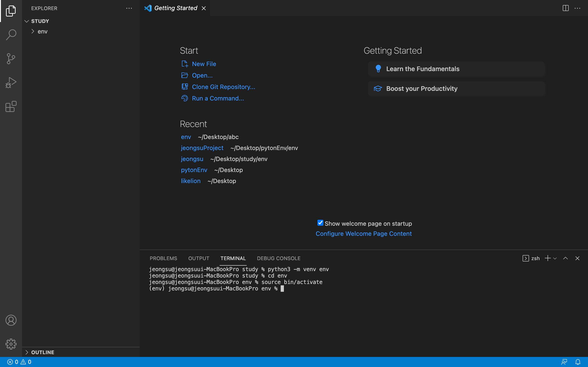Maximize the terminal panel size

coord(565,258)
